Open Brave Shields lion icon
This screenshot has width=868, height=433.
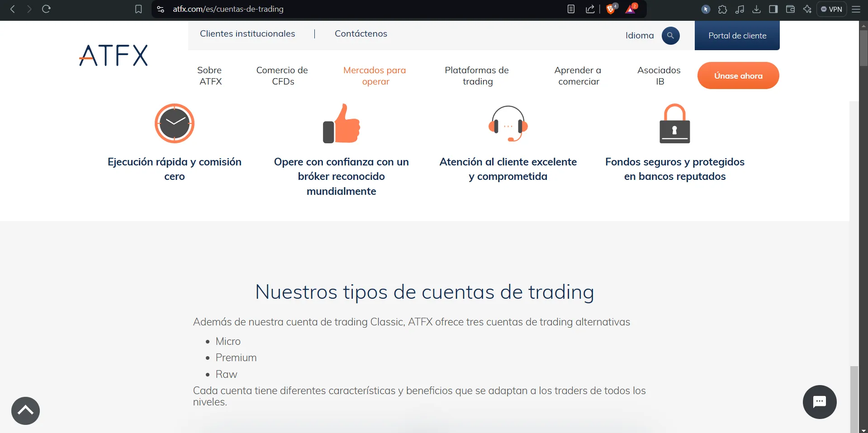pos(611,9)
